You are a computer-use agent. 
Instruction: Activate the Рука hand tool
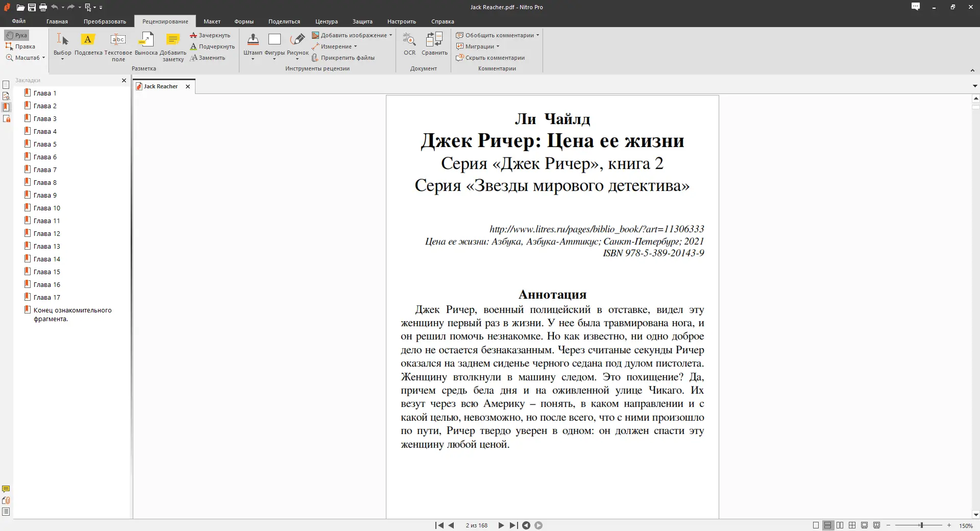click(16, 35)
